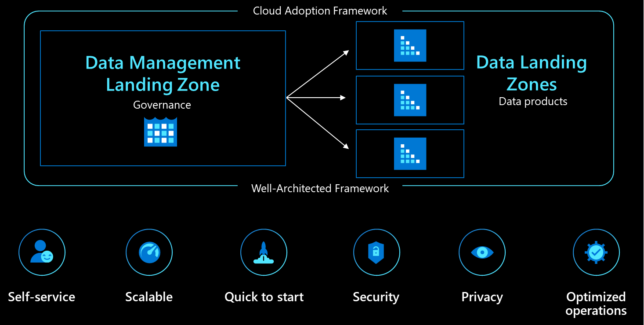Click the Optimized operations label
This screenshot has height=325, width=644.
coord(596,304)
